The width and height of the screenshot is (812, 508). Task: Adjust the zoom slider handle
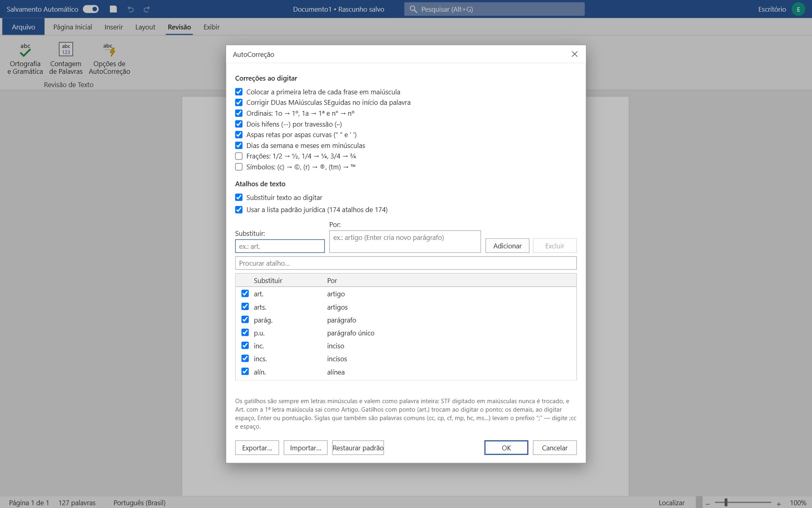pyautogui.click(x=726, y=502)
